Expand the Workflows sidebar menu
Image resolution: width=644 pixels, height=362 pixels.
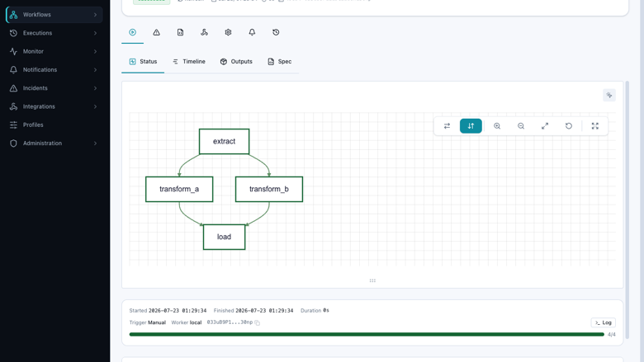pos(54,15)
